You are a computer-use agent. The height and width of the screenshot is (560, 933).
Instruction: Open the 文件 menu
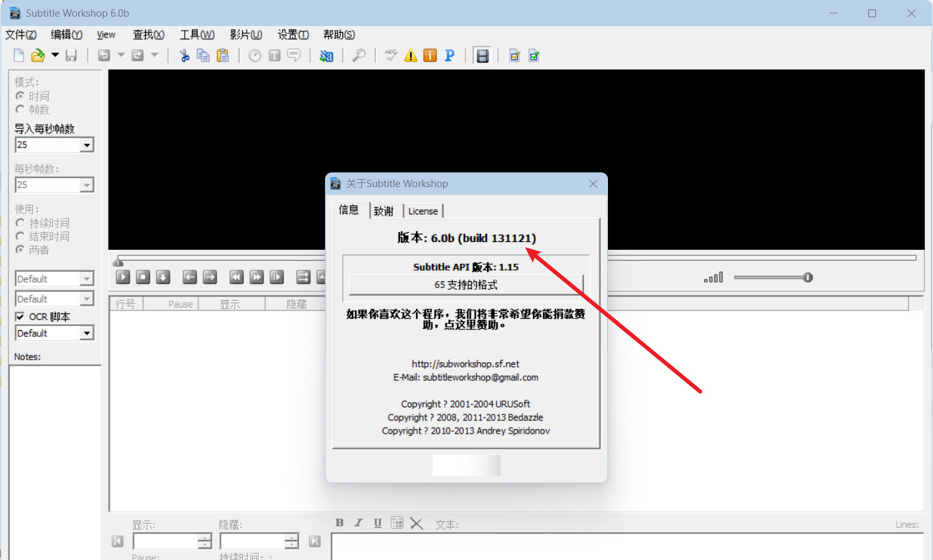pyautogui.click(x=21, y=35)
